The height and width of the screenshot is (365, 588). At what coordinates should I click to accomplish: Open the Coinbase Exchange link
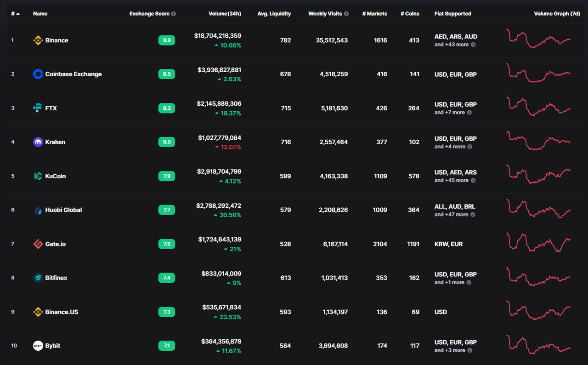[x=73, y=74]
